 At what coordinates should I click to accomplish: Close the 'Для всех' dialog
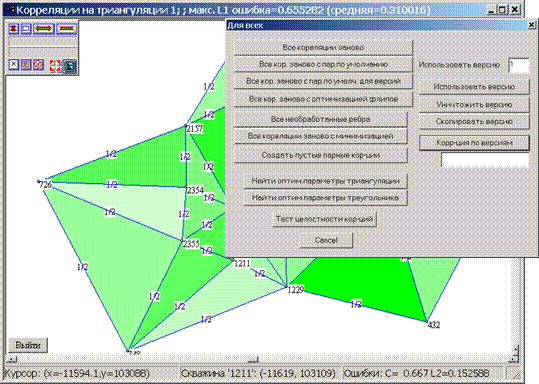click(x=531, y=25)
